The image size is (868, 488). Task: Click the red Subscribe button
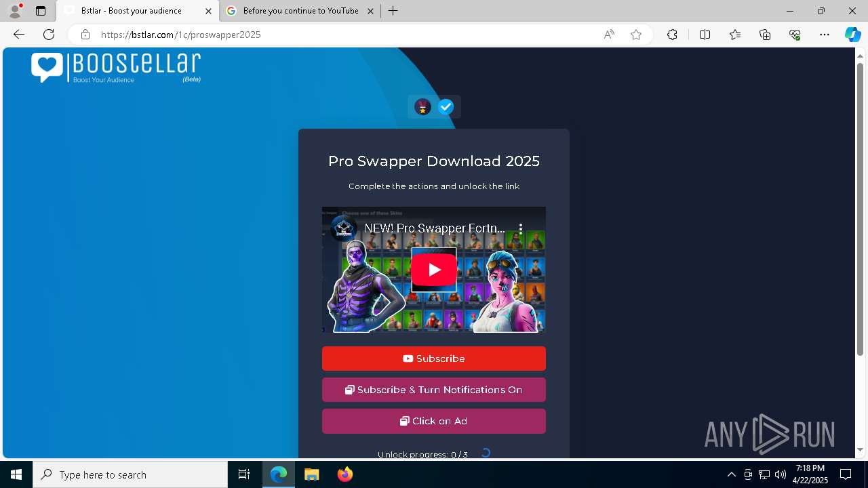click(434, 359)
